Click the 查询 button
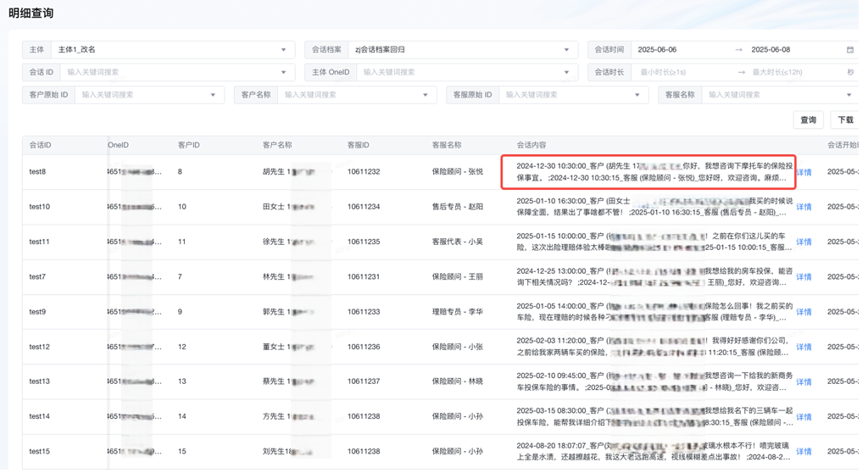Viewport: 868px width, 473px height. point(808,120)
